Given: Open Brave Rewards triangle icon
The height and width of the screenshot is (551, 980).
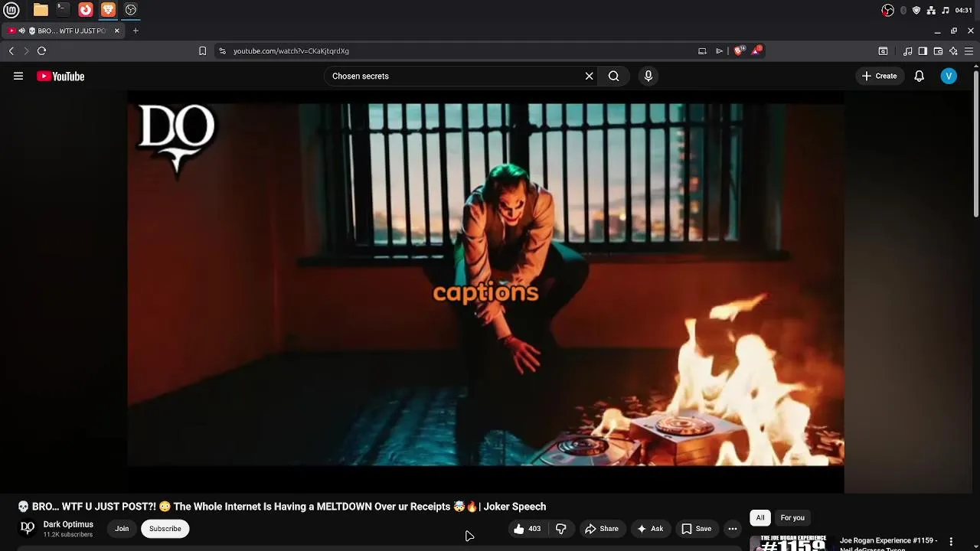Looking at the screenshot, I should pos(756,51).
